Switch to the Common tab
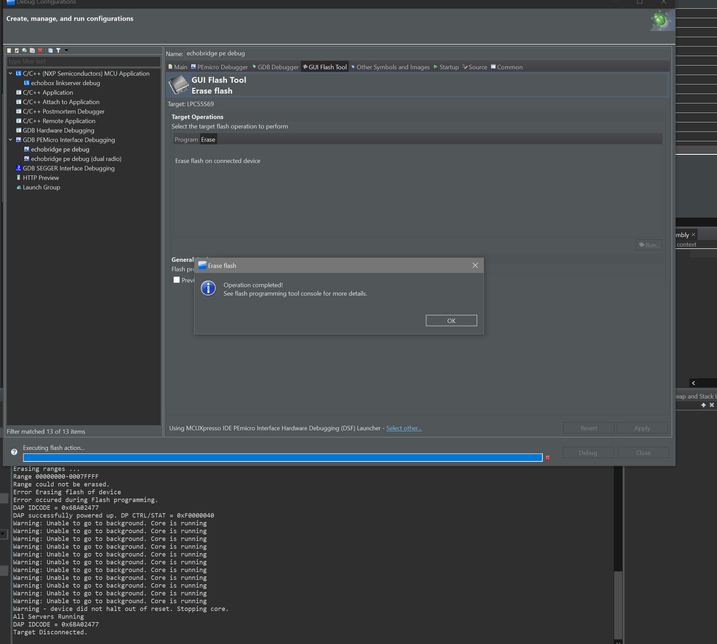717x644 pixels. click(507, 67)
